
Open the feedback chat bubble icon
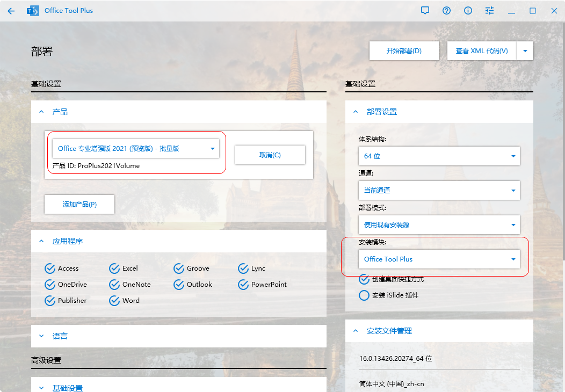click(425, 11)
